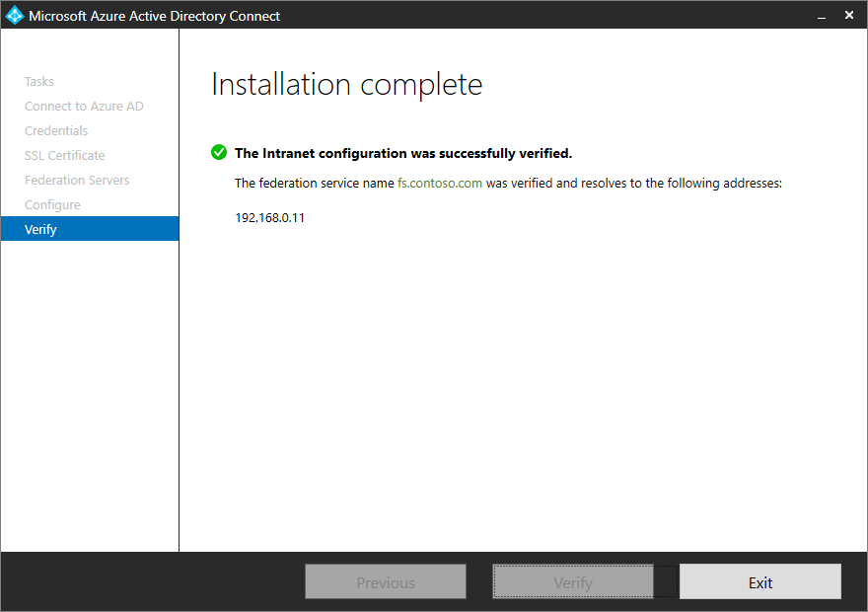Open the Credentials step
This screenshot has height=612, width=868.
tap(55, 130)
